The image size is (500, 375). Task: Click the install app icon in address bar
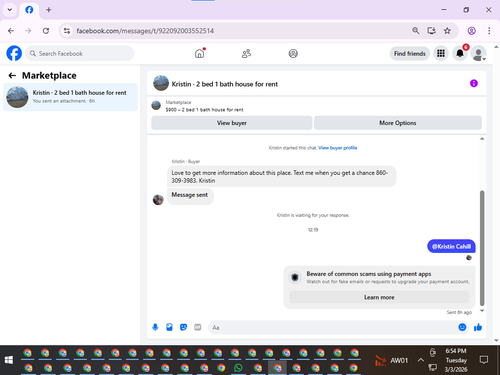coord(431,31)
